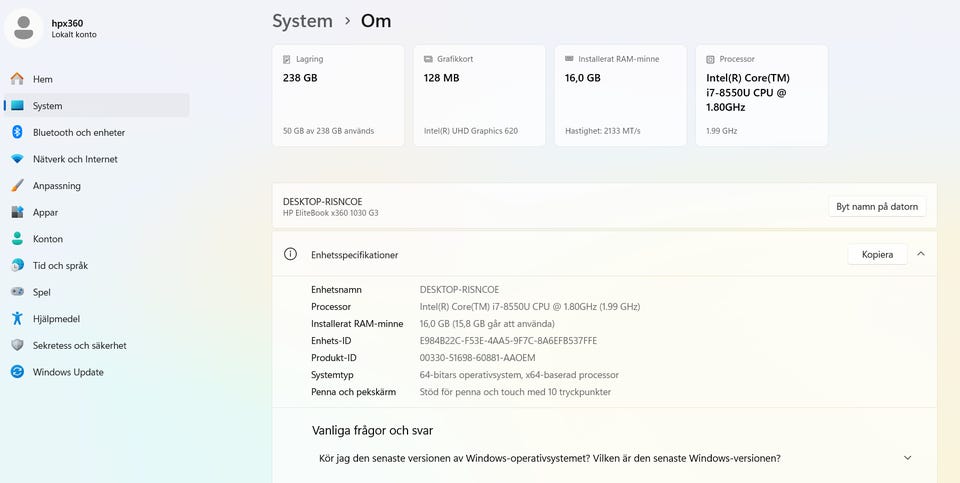Image resolution: width=960 pixels, height=483 pixels.
Task: Expand the latest Windows version question
Action: (907, 458)
